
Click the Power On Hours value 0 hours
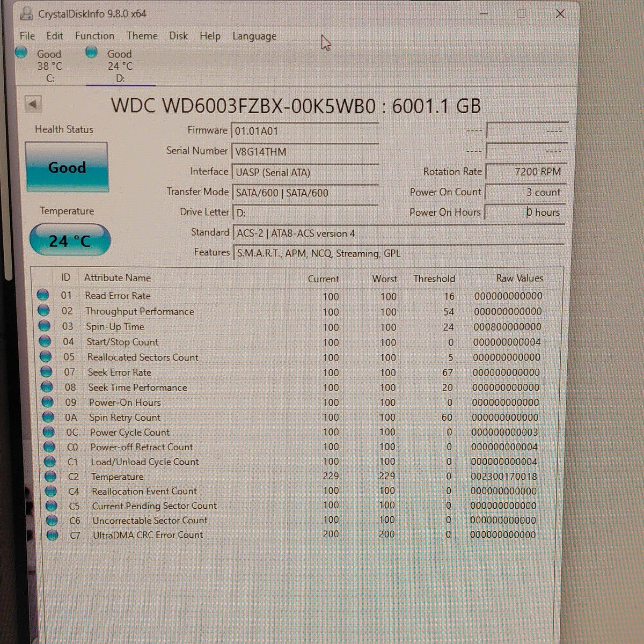[525, 213]
